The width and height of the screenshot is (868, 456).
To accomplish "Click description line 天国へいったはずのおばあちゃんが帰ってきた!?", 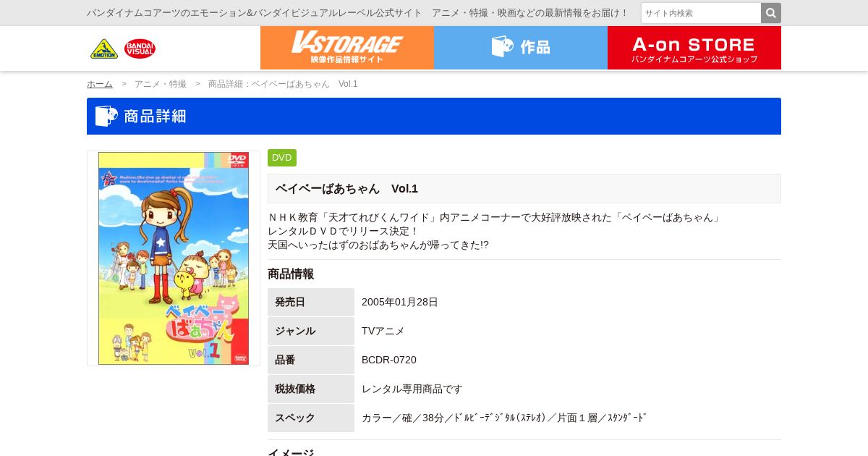I will click(x=378, y=245).
